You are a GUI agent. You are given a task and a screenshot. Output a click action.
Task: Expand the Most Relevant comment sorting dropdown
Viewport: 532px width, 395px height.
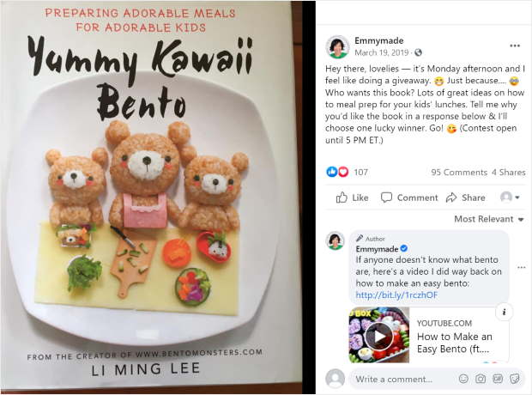(x=489, y=219)
